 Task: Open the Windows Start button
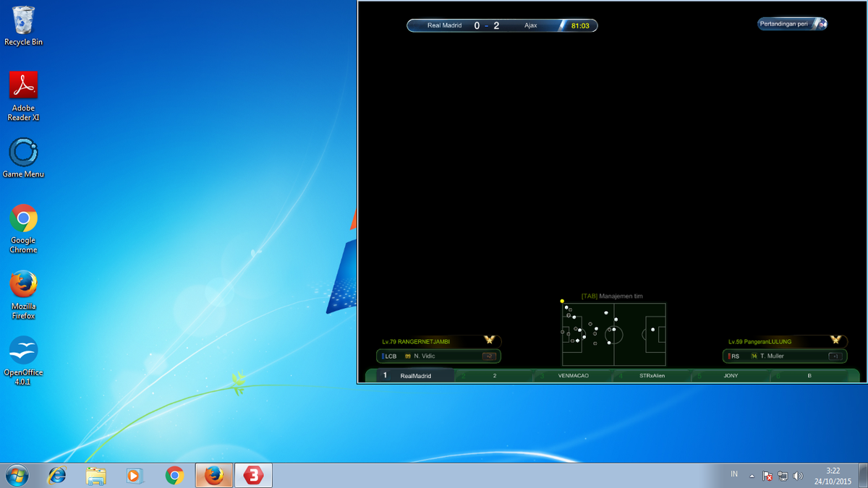pyautogui.click(x=16, y=475)
